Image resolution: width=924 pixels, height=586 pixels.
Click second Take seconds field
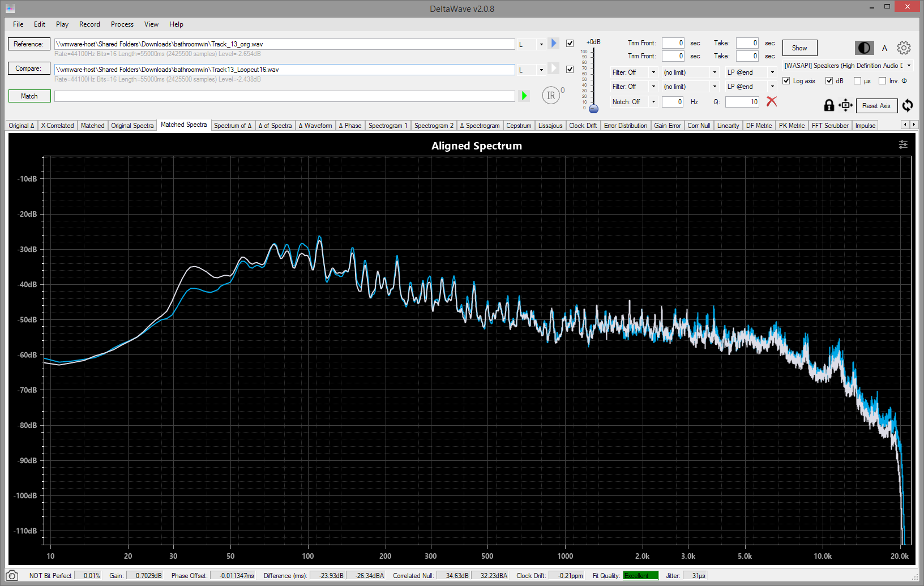tap(747, 56)
